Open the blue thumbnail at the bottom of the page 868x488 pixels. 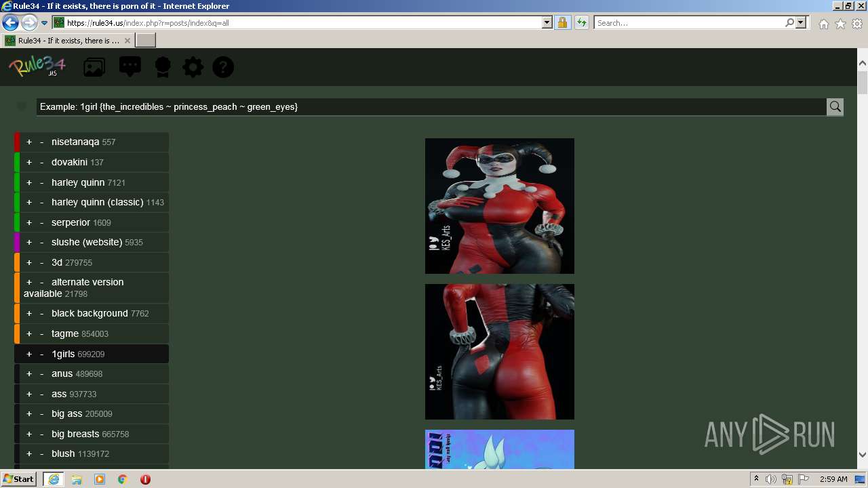(x=500, y=449)
